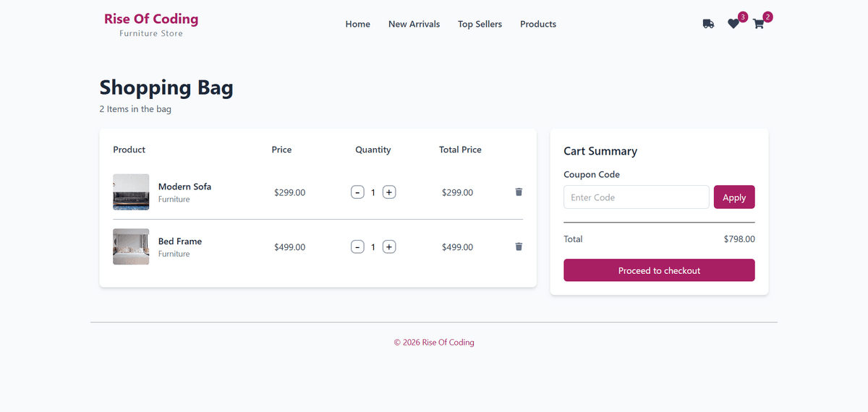This screenshot has height=412, width=868.
Task: Increase Bed Frame quantity with plus
Action: coord(389,247)
